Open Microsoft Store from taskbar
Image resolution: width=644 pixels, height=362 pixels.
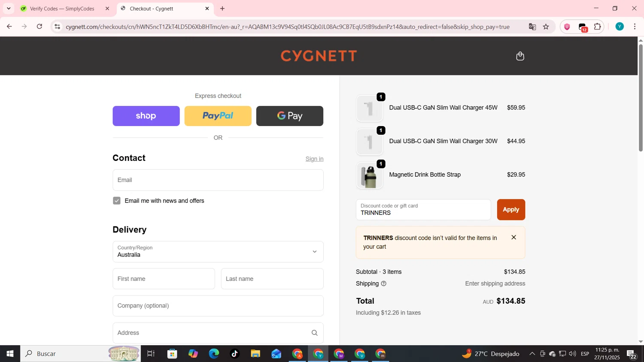[173, 354]
